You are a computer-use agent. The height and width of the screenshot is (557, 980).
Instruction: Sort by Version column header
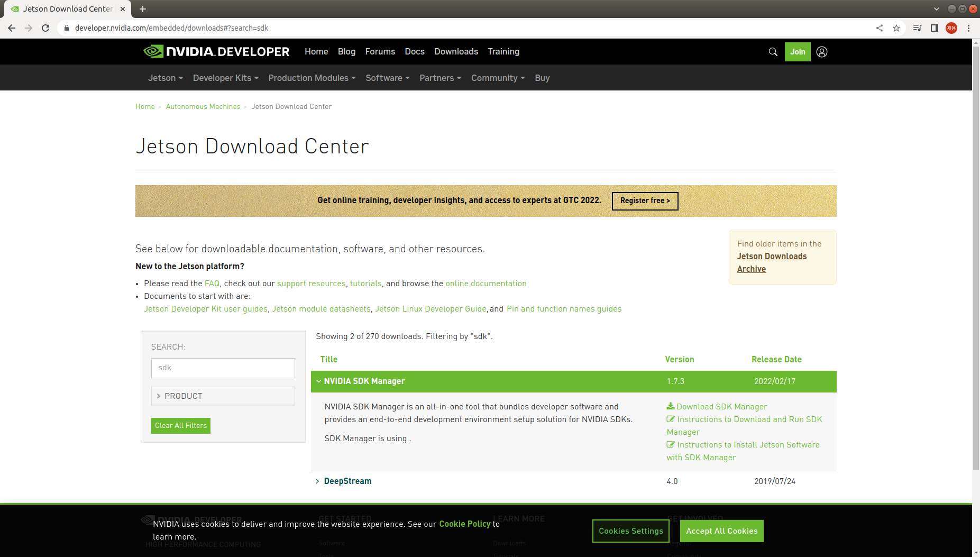(680, 360)
